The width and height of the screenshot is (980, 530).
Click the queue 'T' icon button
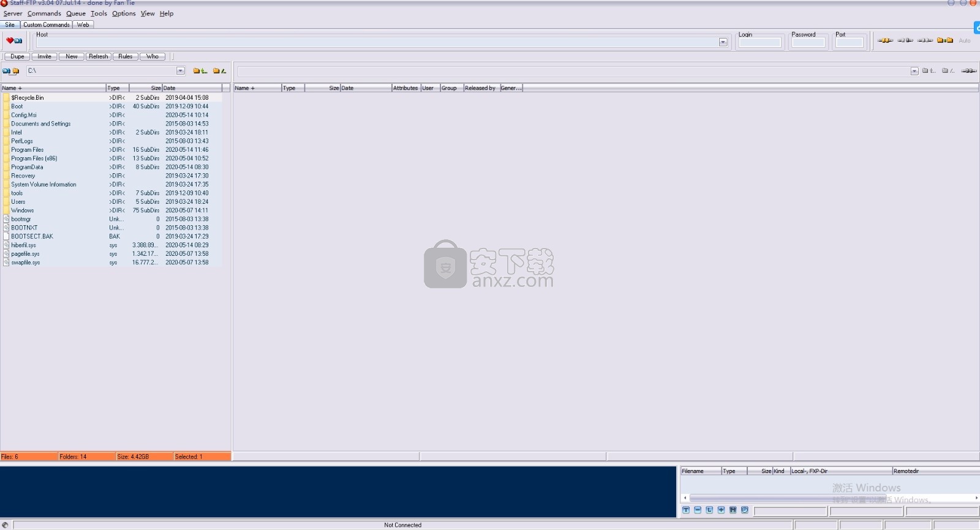click(x=686, y=510)
